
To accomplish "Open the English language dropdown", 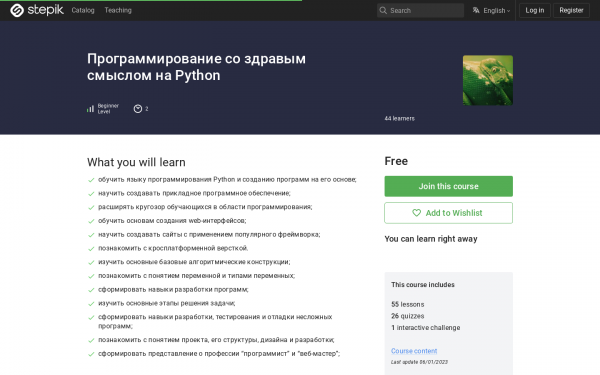I will 492,10.
